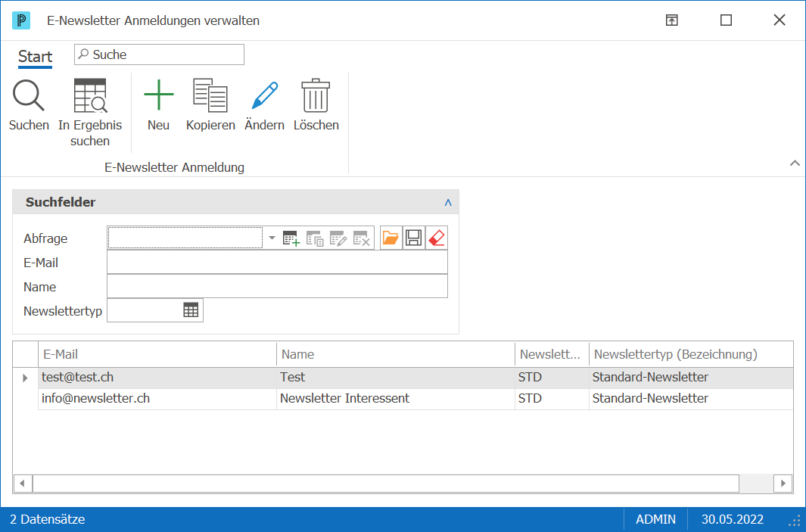Viewport: 806px width, 532px height.
Task: Sort by E-Mail column header
Action: coord(157,354)
